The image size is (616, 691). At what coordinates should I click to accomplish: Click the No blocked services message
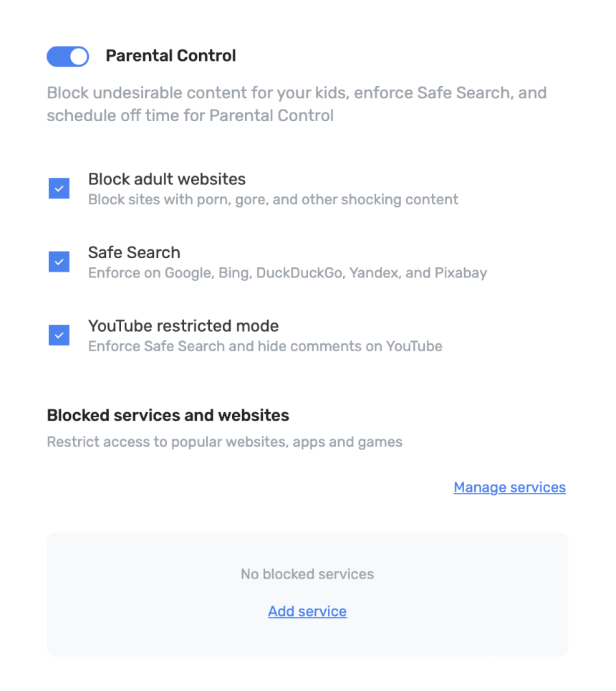pos(307,574)
